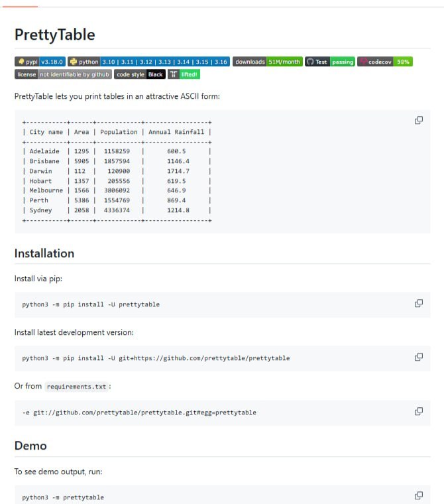Open the downloads 51M/month badge

point(268,62)
